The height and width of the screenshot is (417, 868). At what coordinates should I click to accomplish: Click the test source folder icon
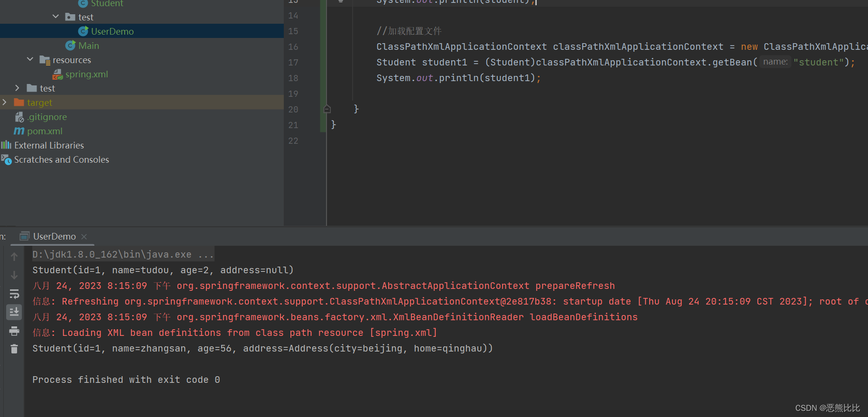pos(32,88)
